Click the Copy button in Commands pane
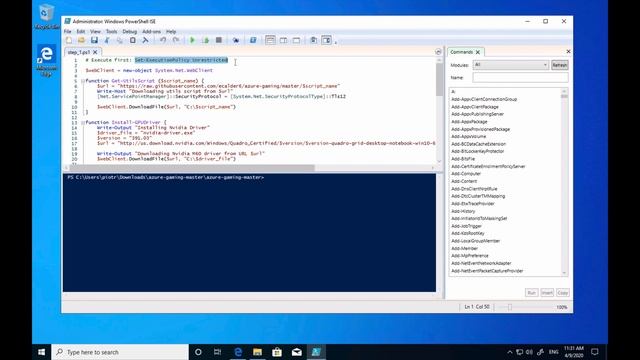The image size is (640, 360). (562, 293)
